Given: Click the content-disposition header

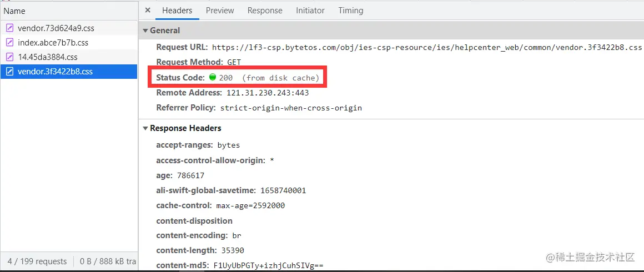Looking at the screenshot, I should click(x=194, y=221).
